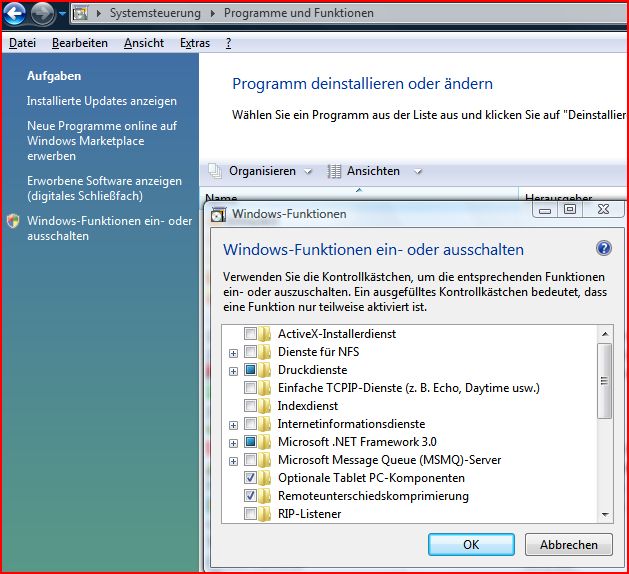The height and width of the screenshot is (574, 629).
Task: Click ActiveX-Installerdienst folder icon
Action: [264, 333]
